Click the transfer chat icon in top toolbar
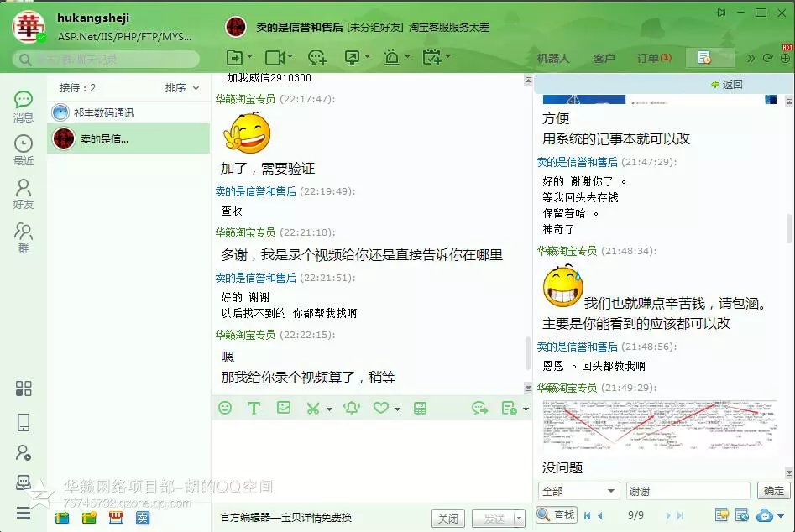Image resolution: width=795 pixels, height=532 pixels. 234,57
